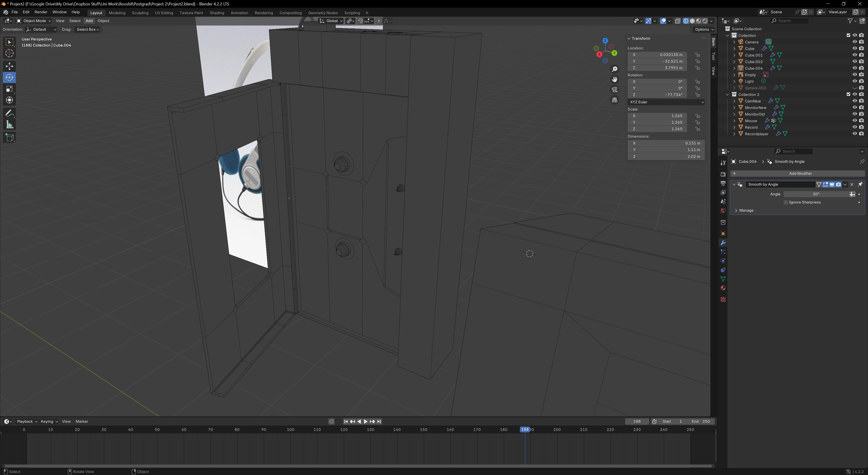Open Material properties tab icon
This screenshot has height=475, width=868.
(x=723, y=288)
